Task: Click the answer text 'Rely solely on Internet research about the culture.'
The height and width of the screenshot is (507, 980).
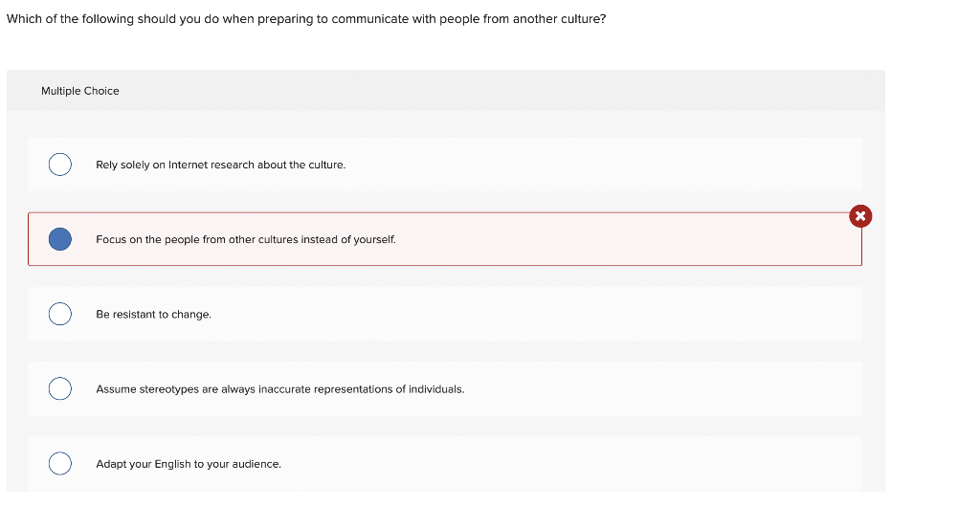Action: (x=220, y=165)
